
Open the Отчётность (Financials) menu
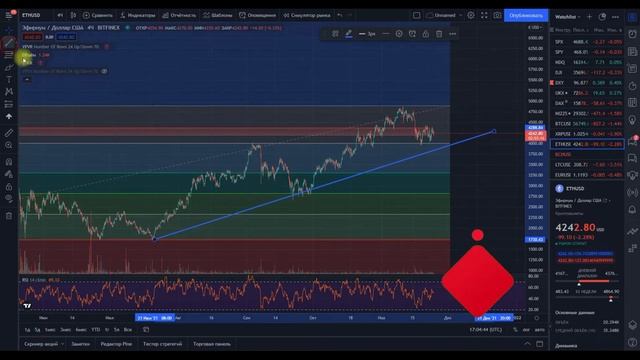tap(179, 15)
